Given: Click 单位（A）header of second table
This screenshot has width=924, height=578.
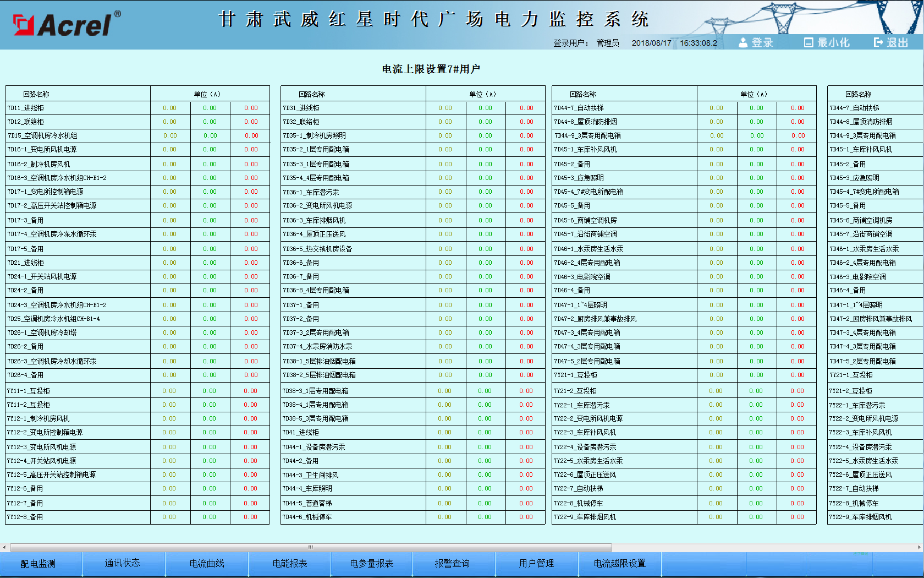Looking at the screenshot, I should click(482, 95).
